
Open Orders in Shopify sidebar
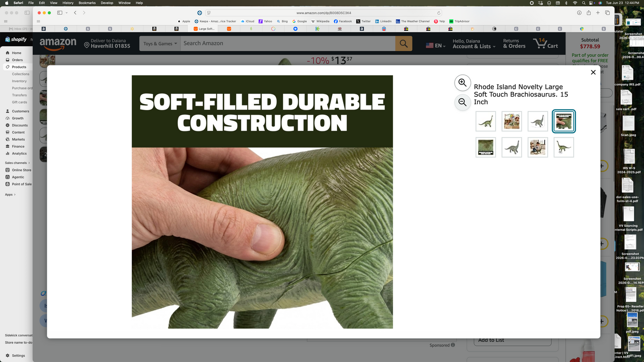click(17, 60)
